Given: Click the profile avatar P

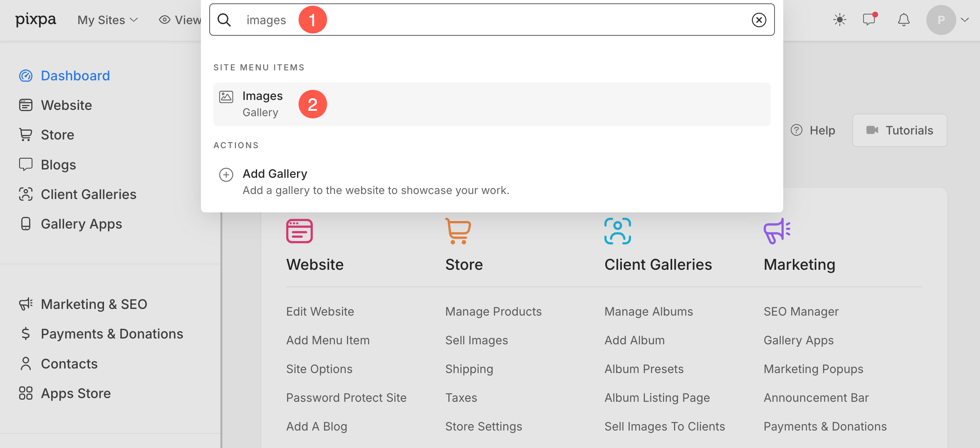Looking at the screenshot, I should pyautogui.click(x=941, y=20).
